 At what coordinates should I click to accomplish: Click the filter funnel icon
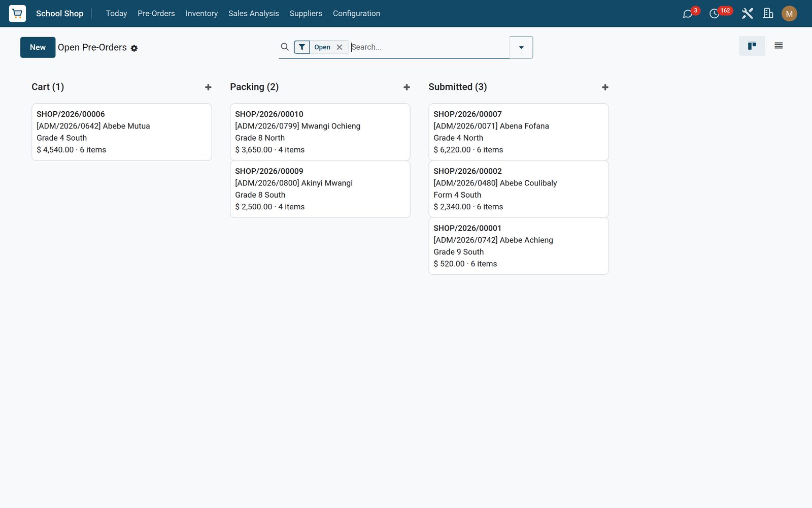302,47
